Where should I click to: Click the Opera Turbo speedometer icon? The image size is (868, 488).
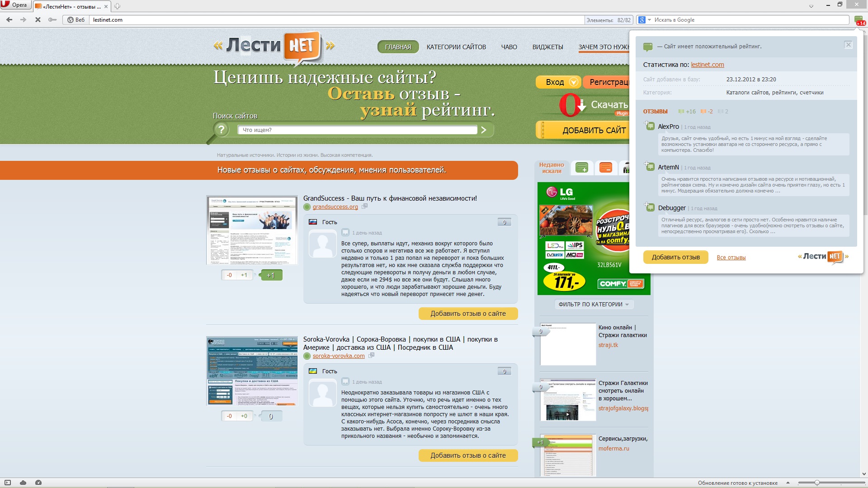(38, 483)
